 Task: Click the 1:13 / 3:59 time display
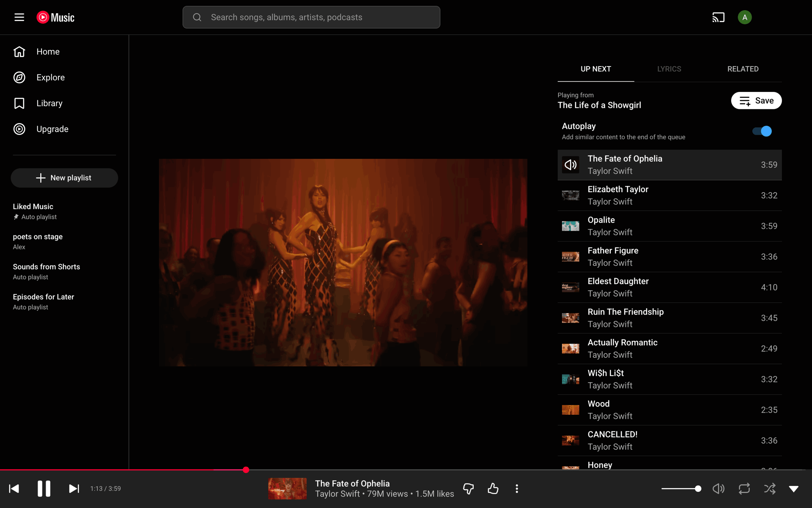(106, 489)
